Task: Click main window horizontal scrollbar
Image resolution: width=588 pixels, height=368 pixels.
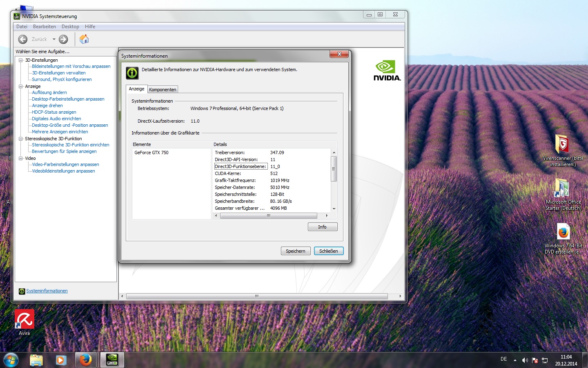Action: (x=257, y=296)
